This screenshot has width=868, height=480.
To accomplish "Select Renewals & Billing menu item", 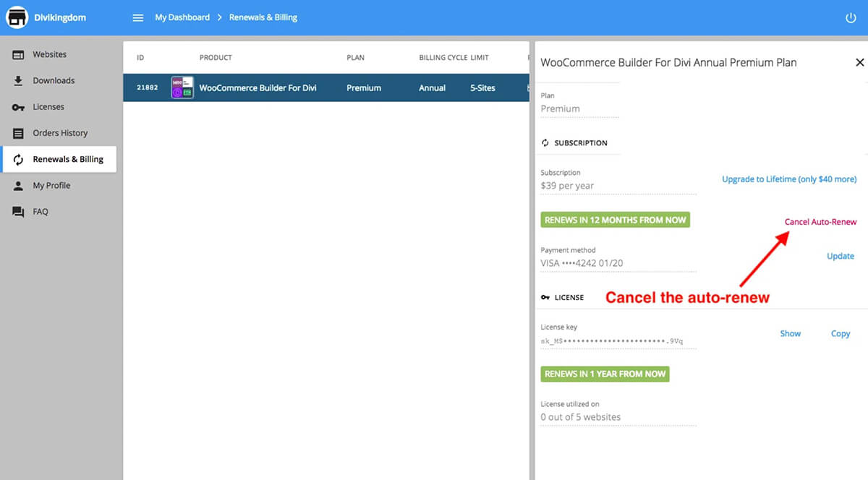I will 59,160.
